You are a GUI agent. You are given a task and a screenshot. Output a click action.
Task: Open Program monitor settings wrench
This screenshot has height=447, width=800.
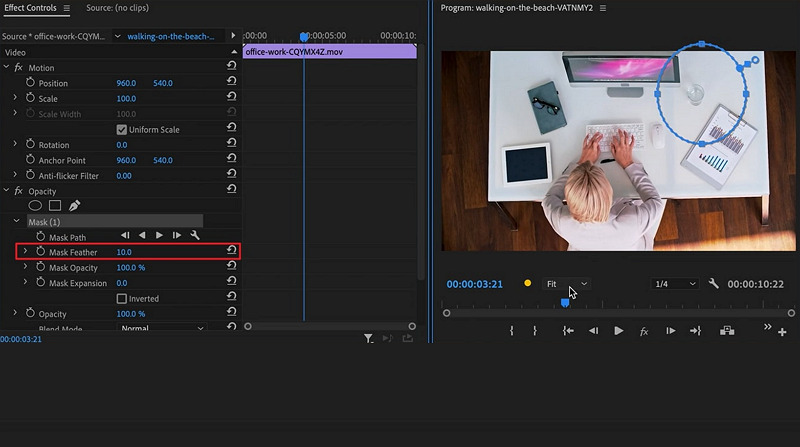click(713, 283)
